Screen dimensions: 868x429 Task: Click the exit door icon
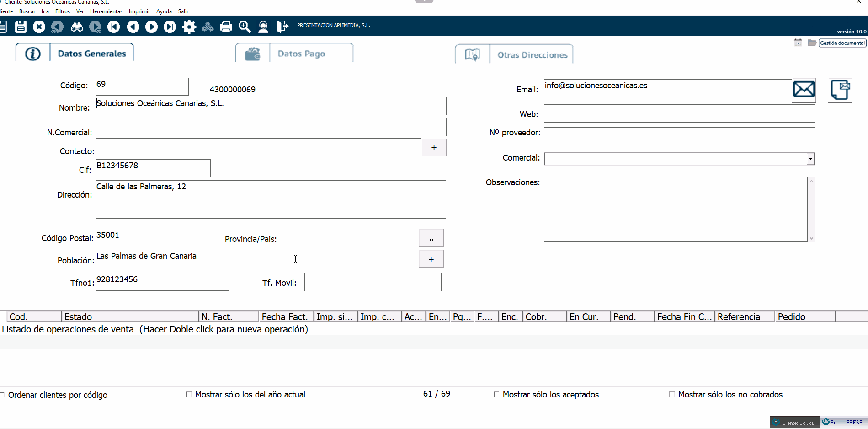pyautogui.click(x=282, y=27)
